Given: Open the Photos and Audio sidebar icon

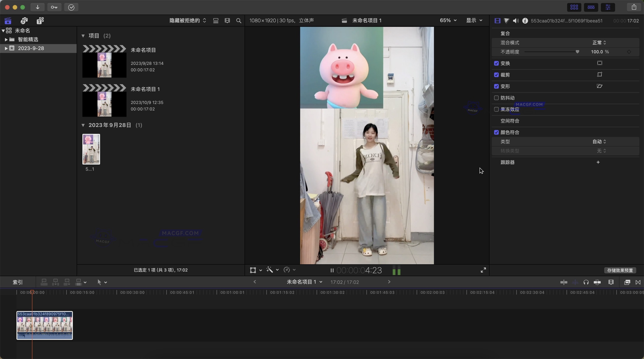Looking at the screenshot, I should point(24,20).
